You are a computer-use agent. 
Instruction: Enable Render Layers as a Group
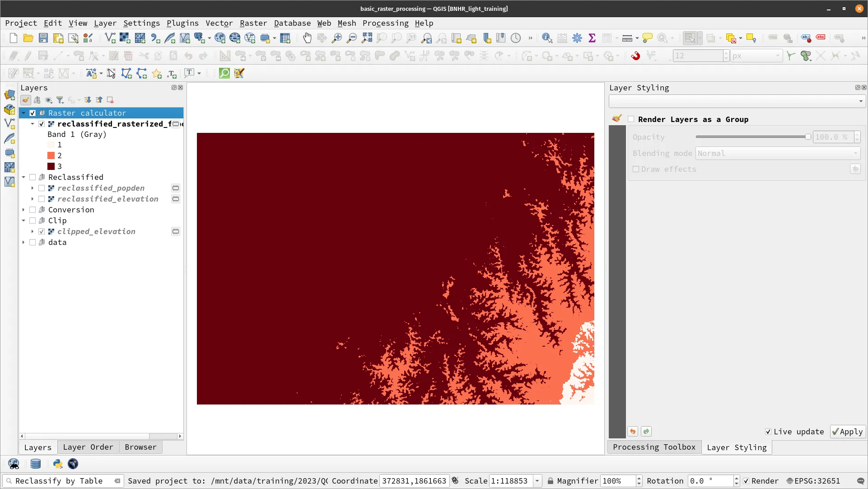(x=631, y=119)
